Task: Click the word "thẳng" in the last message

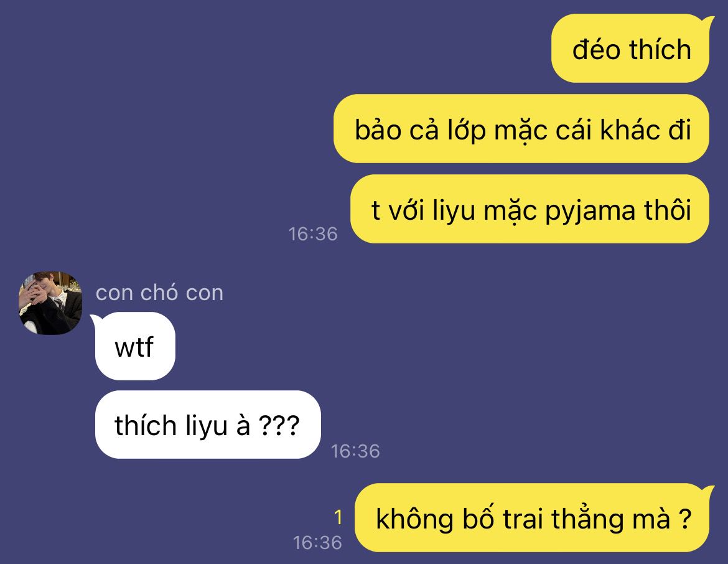Action: (x=588, y=519)
